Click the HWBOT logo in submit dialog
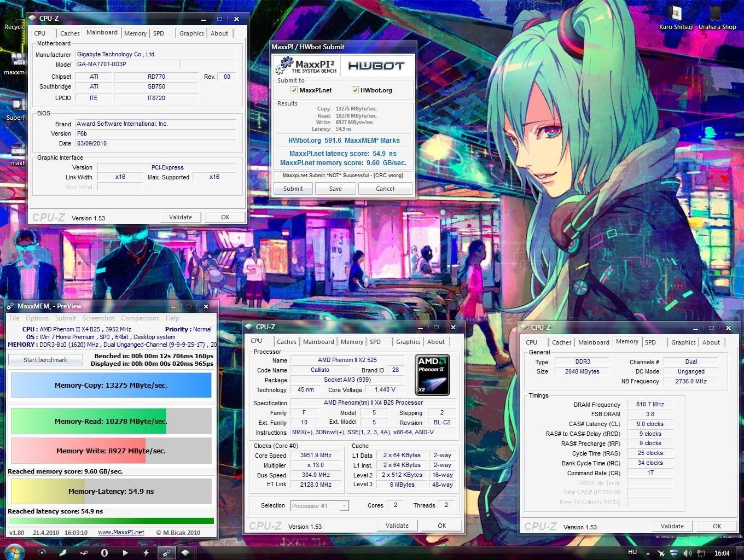This screenshot has height=560, width=744. point(376,66)
